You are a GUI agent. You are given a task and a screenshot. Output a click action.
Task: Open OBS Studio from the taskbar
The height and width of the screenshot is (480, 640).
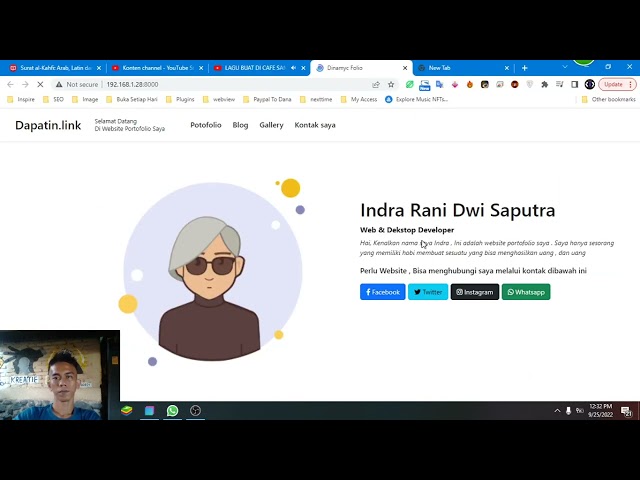click(x=196, y=411)
